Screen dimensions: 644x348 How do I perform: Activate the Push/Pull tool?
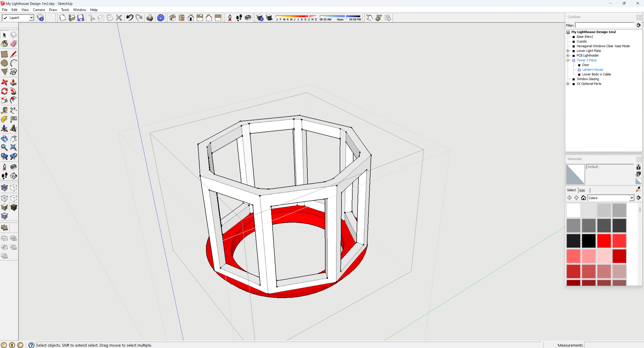[x=13, y=82]
